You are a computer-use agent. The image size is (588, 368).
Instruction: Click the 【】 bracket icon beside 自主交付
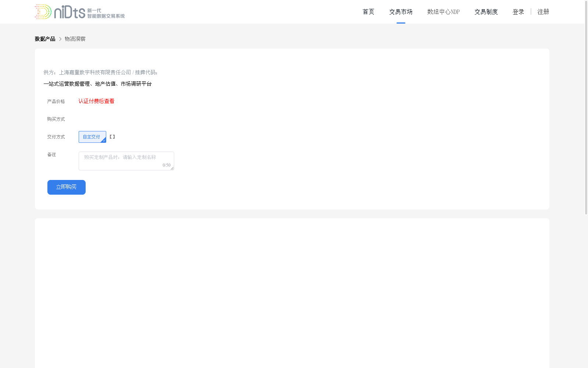pos(112,137)
